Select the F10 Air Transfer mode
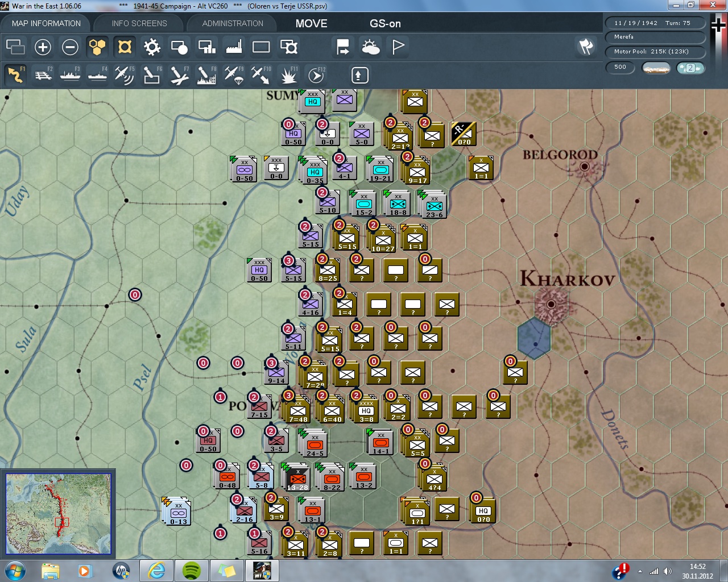The width and height of the screenshot is (728, 582). 261,75
